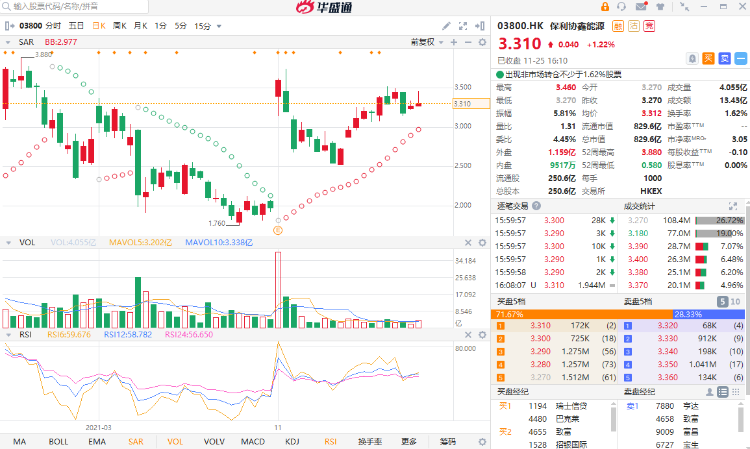This screenshot has height=449, width=750.
Task: Switch to 五日 five-day chart
Action: coord(76,26)
